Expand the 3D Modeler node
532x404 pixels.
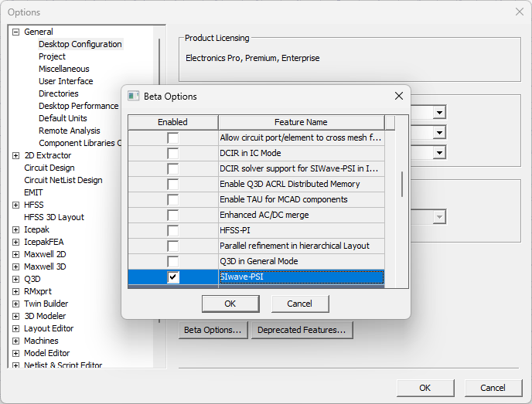[15, 316]
